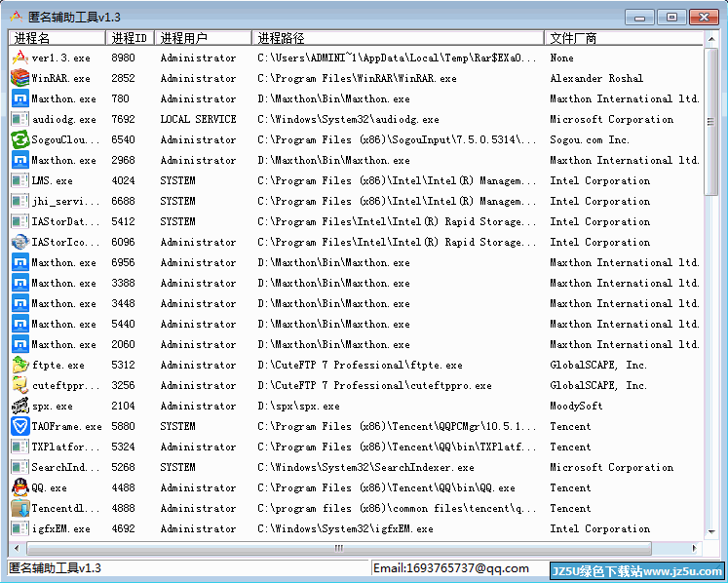The width and height of the screenshot is (728, 583).
Task: Click the LMS.exe process icon
Action: coord(19,180)
